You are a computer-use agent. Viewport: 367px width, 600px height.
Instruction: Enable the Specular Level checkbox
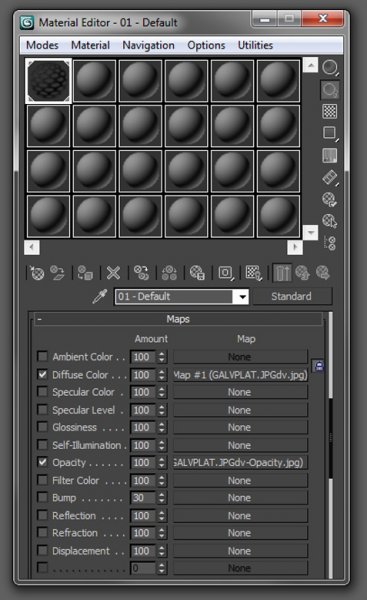point(42,409)
